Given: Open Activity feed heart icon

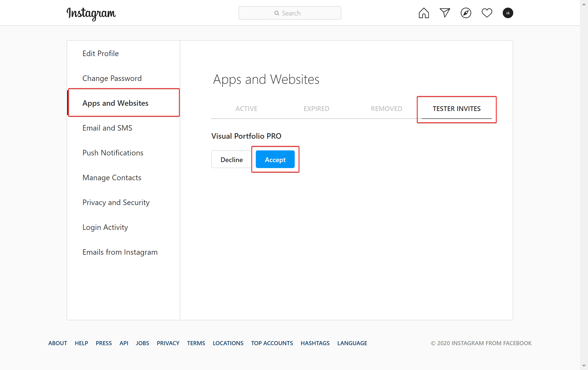Looking at the screenshot, I should coord(487,13).
